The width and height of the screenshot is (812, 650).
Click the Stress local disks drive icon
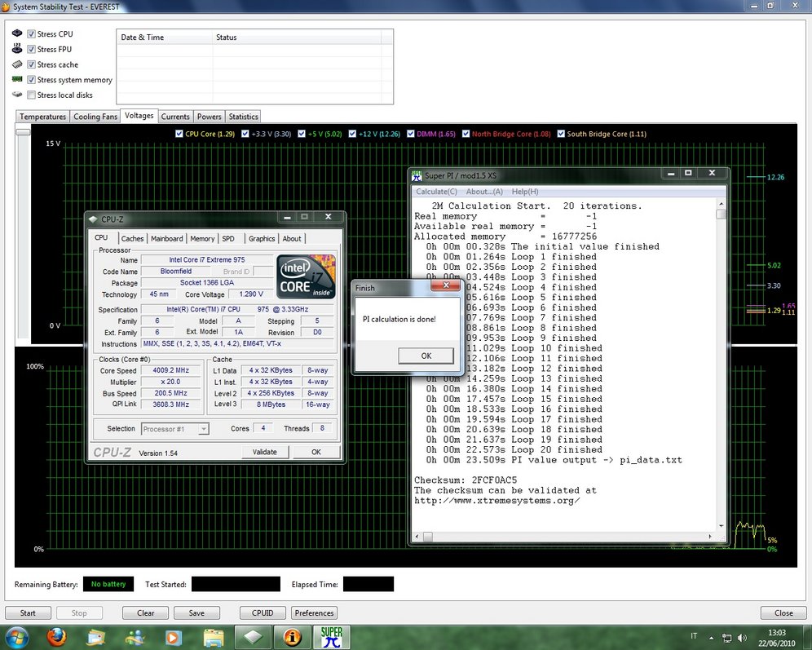17,95
